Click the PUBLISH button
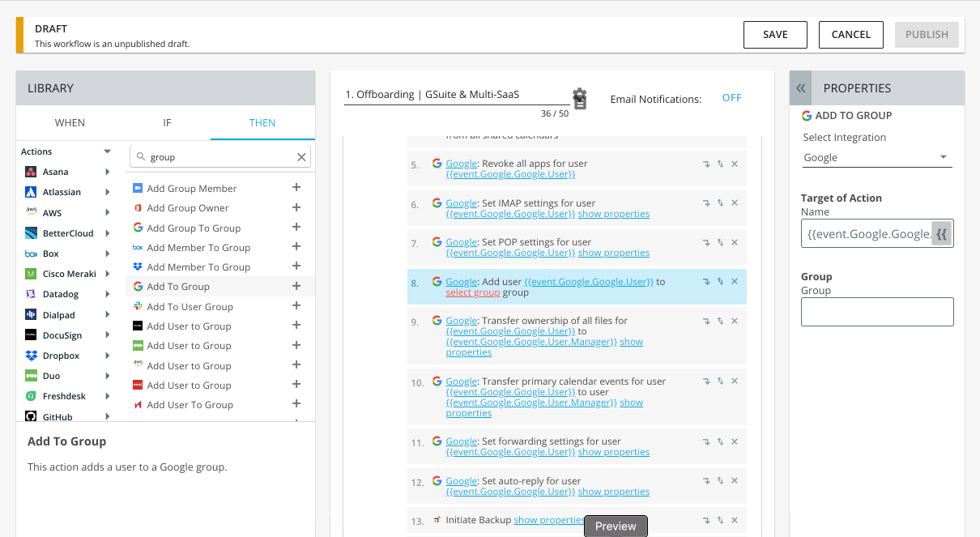The height and width of the screenshot is (537, 980). click(x=927, y=34)
